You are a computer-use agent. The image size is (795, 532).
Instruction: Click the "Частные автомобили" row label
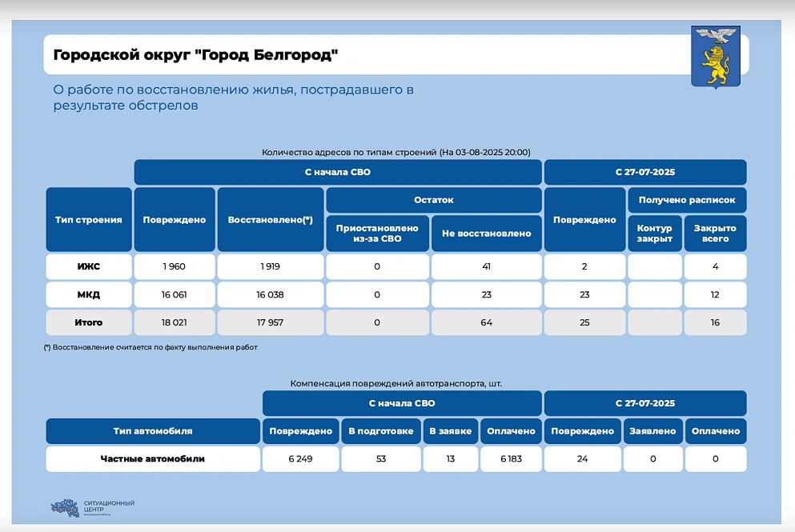(153, 459)
